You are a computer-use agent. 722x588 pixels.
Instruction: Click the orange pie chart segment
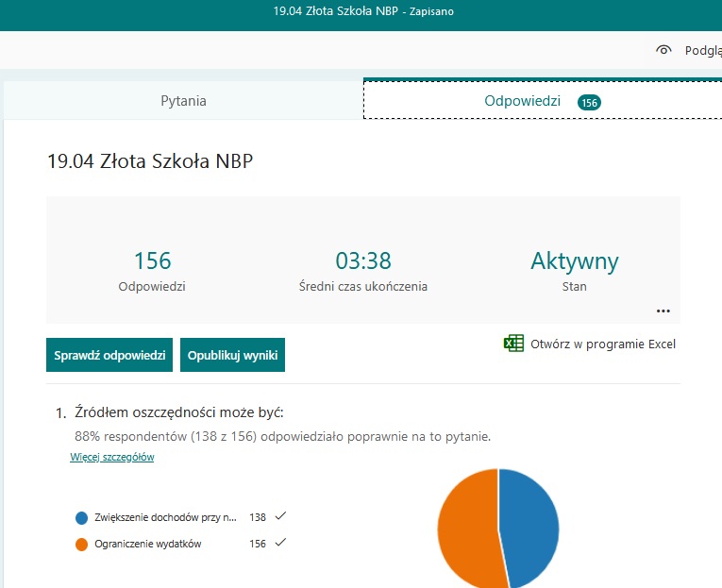pyautogui.click(x=470, y=529)
